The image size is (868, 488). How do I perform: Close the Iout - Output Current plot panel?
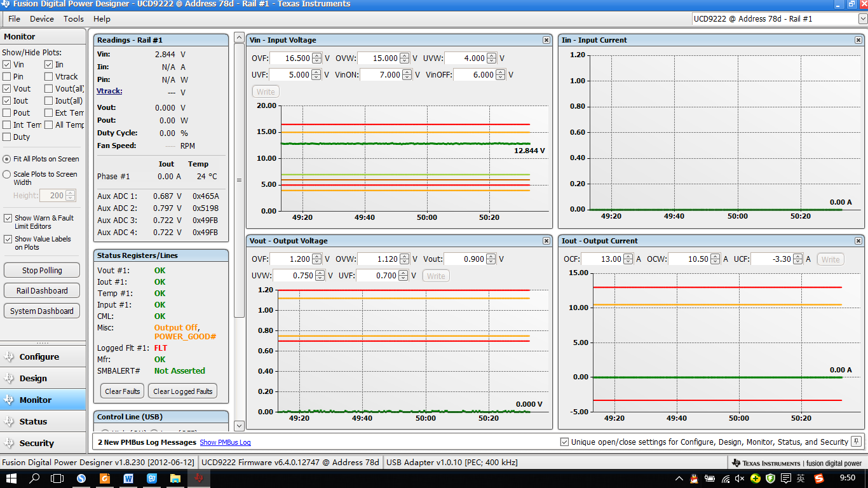pos(858,241)
